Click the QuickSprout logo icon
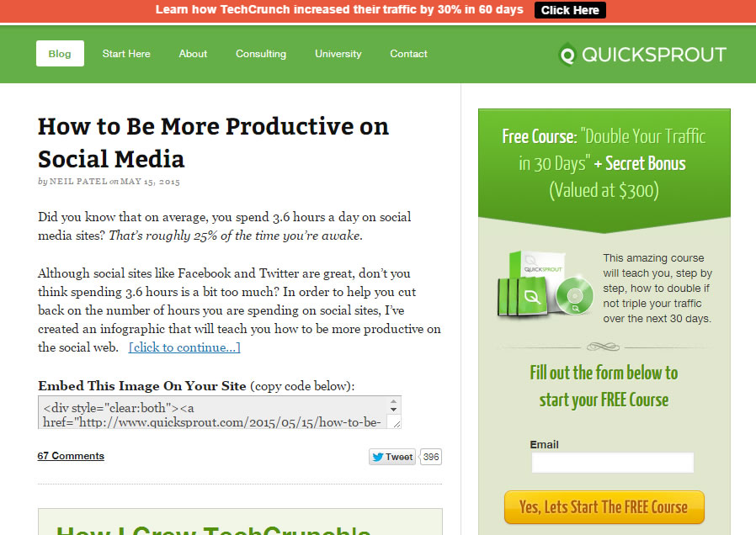 (569, 54)
